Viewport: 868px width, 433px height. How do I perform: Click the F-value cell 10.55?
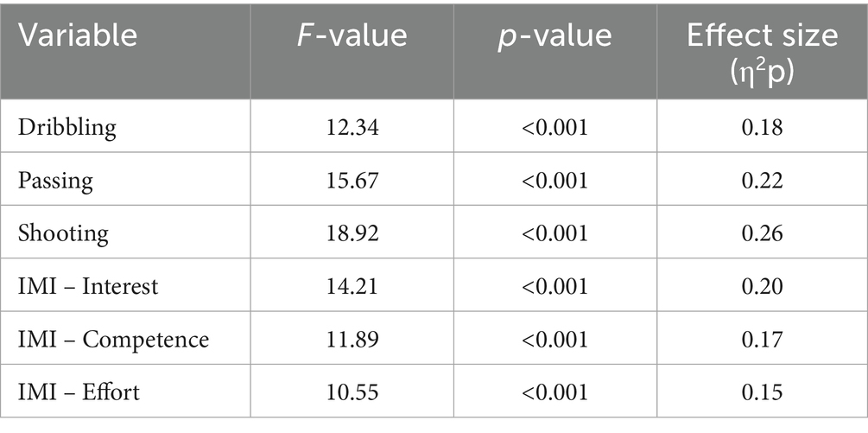(352, 392)
